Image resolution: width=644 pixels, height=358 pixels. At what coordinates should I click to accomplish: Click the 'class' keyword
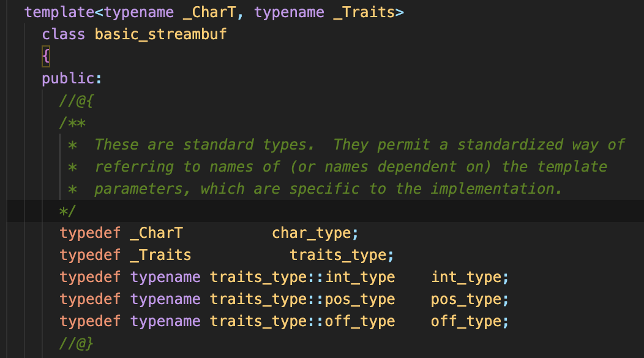[64, 34]
